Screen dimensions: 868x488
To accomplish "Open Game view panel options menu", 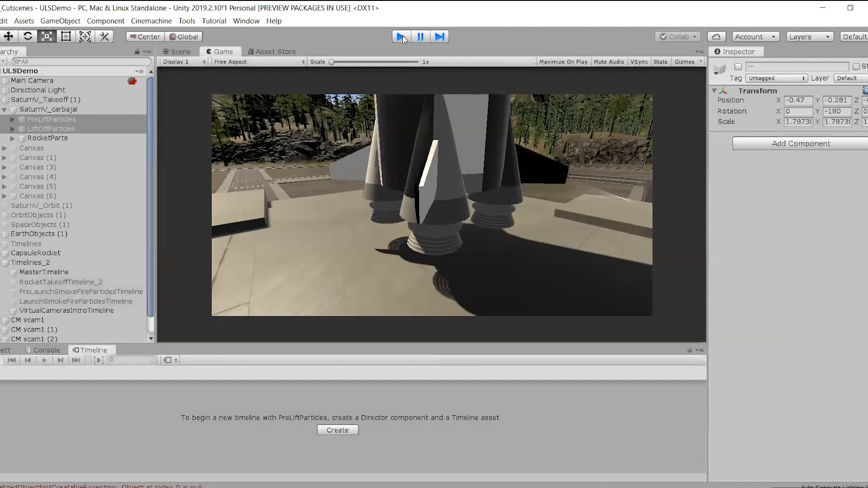I will (x=700, y=52).
